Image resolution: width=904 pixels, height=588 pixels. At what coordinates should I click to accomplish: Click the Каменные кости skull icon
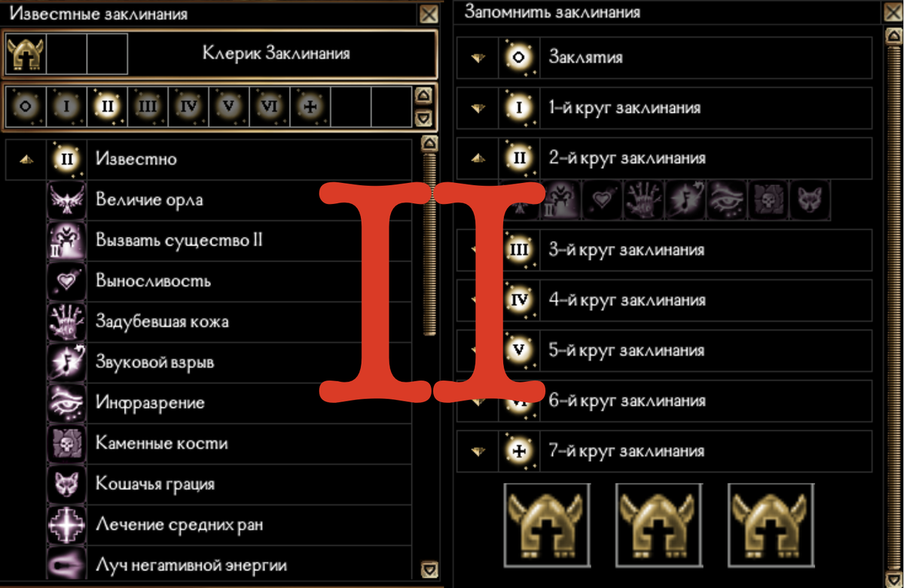click(66, 444)
